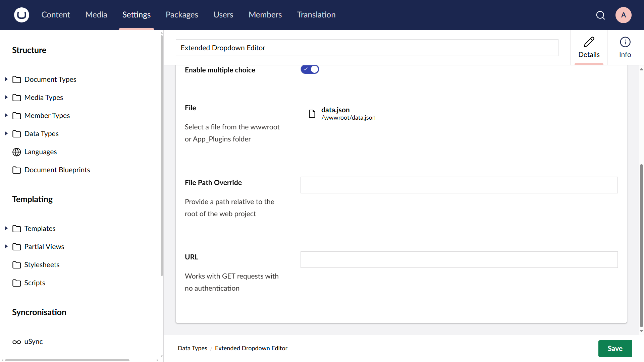Disable the Enable multiple choice toggle

pyautogui.click(x=310, y=69)
